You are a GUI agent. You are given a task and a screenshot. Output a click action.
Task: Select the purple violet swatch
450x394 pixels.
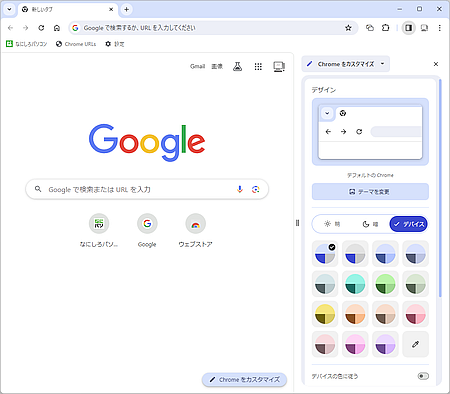(x=385, y=344)
